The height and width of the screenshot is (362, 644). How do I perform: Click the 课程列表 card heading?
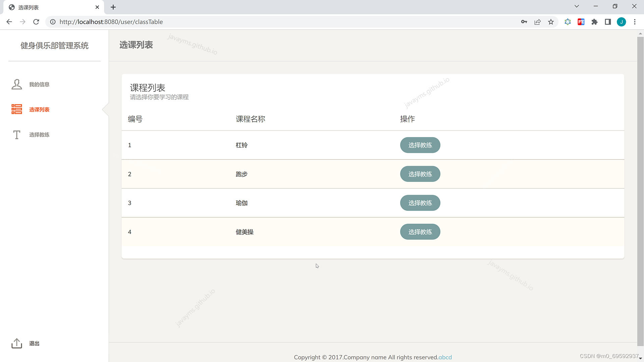point(148,88)
